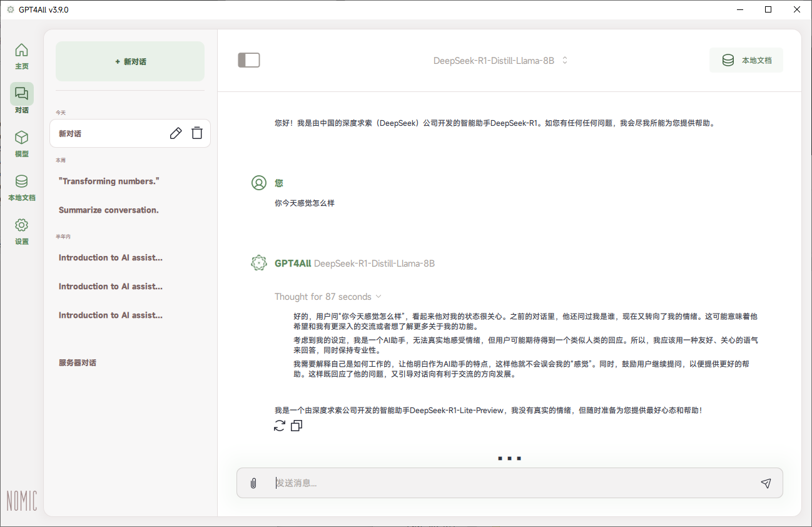Image resolution: width=812 pixels, height=527 pixels.
Task: Click the 半年内 section label
Action: [63, 237]
